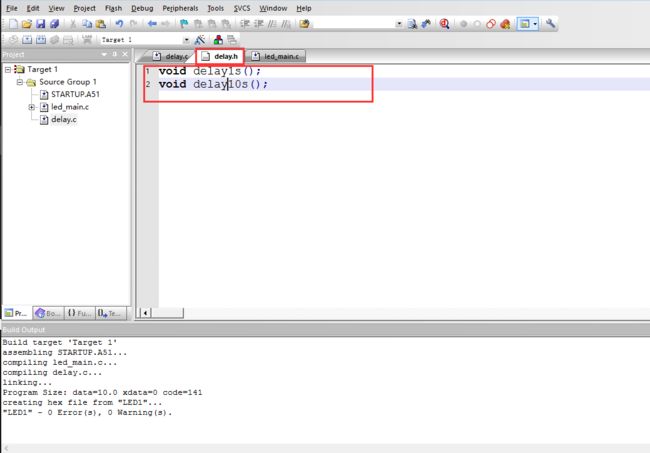
Task: Switch to the led_main.c editor tab
Action: [276, 56]
